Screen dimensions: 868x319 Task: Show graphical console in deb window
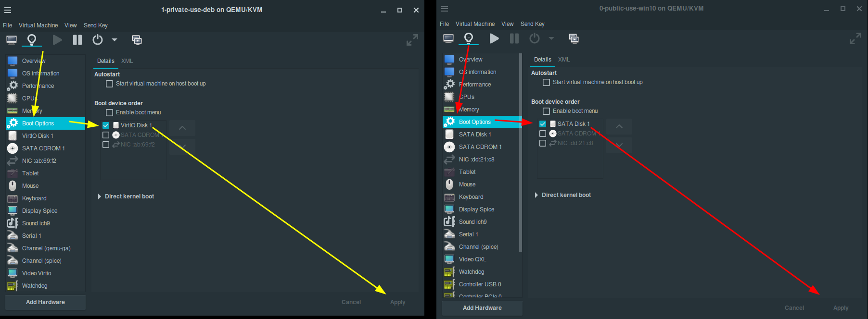pos(12,40)
